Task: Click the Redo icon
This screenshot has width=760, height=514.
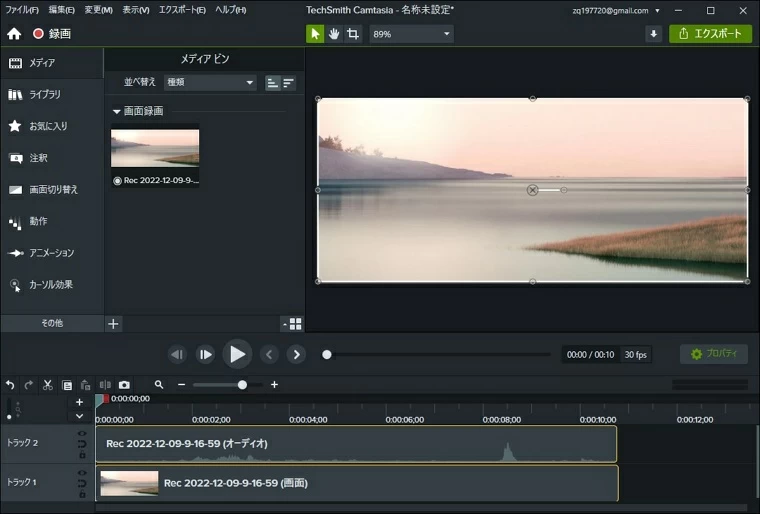Action: (29, 385)
